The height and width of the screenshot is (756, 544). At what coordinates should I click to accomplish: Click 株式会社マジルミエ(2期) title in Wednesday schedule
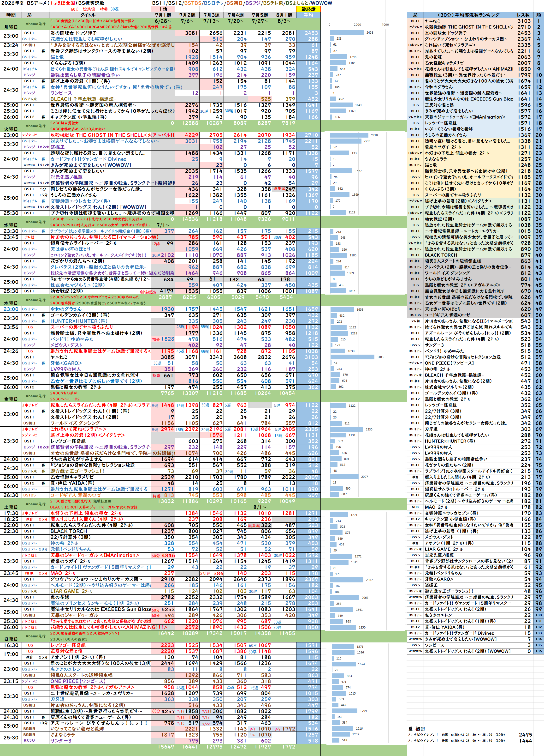point(77,285)
